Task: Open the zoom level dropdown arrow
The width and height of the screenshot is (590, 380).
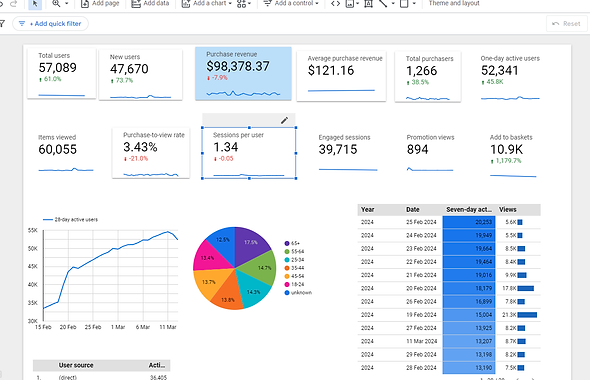Action: [x=67, y=3]
